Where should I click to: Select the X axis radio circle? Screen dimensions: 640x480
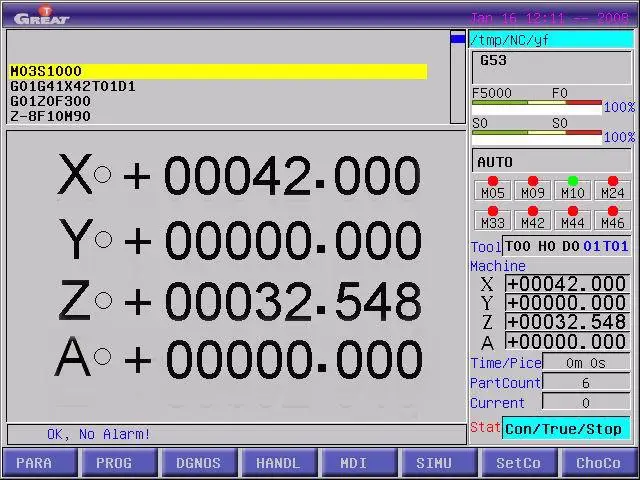pos(102,174)
